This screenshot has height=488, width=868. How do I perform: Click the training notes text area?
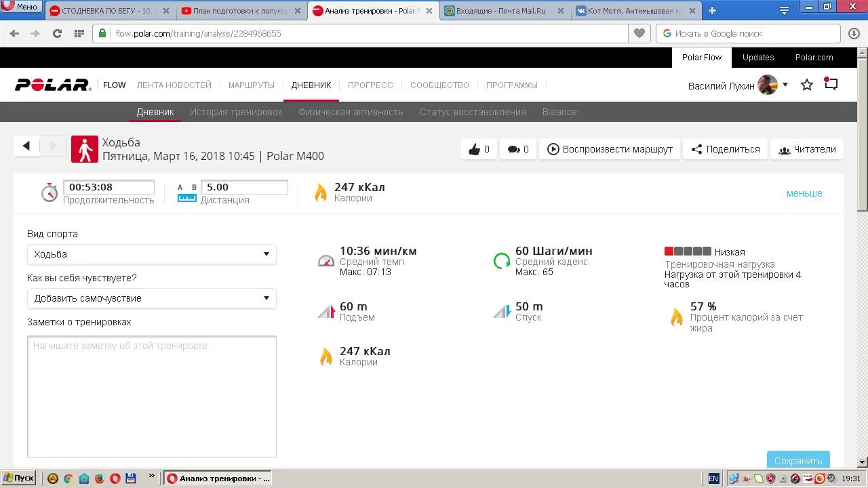point(152,396)
